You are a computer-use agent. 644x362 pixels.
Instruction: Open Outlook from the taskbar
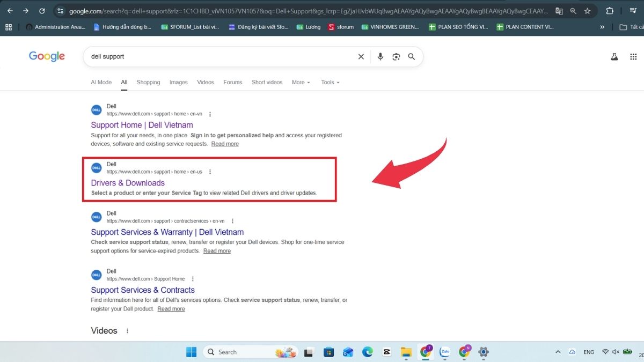(x=348, y=352)
